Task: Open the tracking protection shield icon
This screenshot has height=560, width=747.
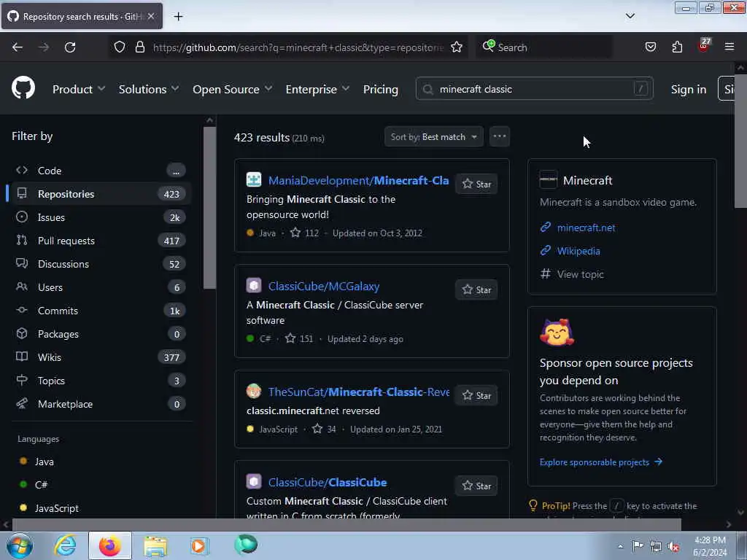Action: click(x=120, y=47)
